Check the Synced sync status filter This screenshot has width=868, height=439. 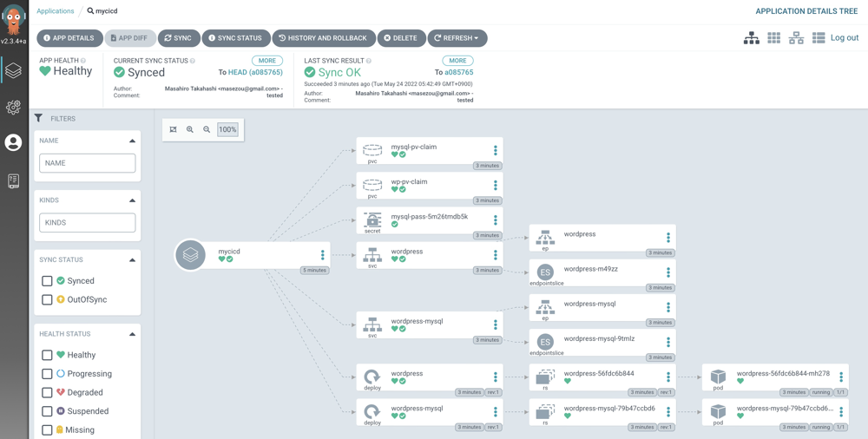tap(48, 281)
